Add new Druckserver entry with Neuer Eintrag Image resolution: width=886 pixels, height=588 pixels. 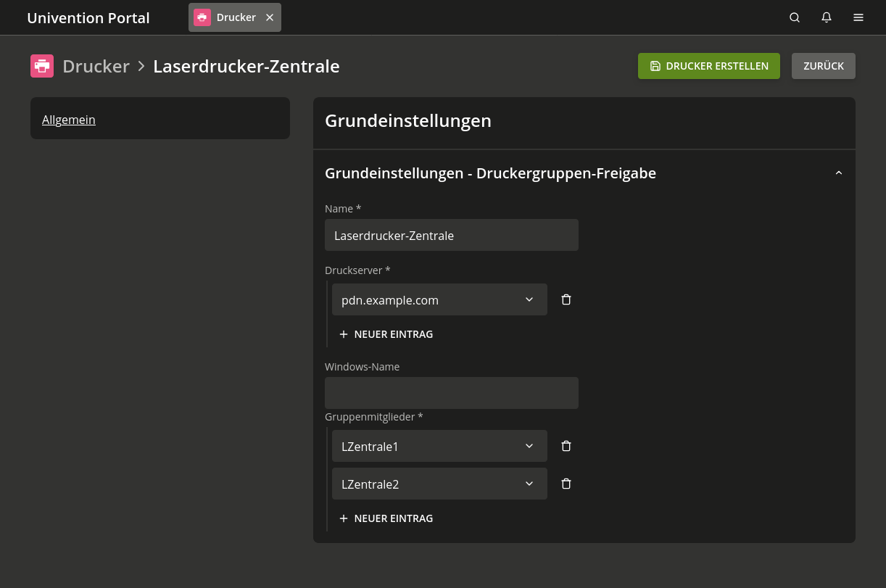pyautogui.click(x=386, y=334)
